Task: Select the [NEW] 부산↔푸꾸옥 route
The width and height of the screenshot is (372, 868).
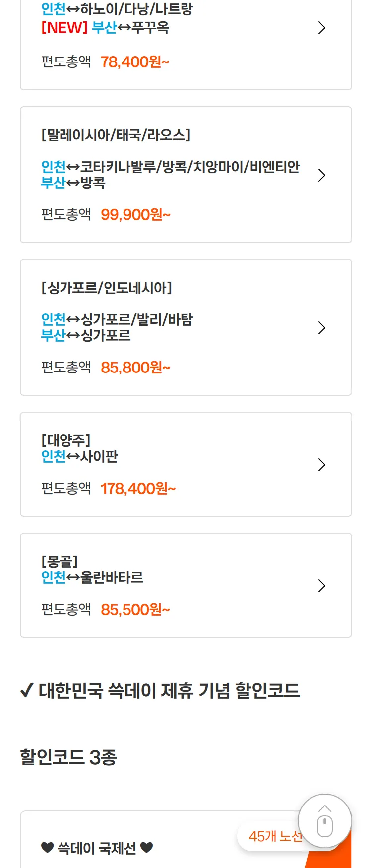Action: (105, 28)
